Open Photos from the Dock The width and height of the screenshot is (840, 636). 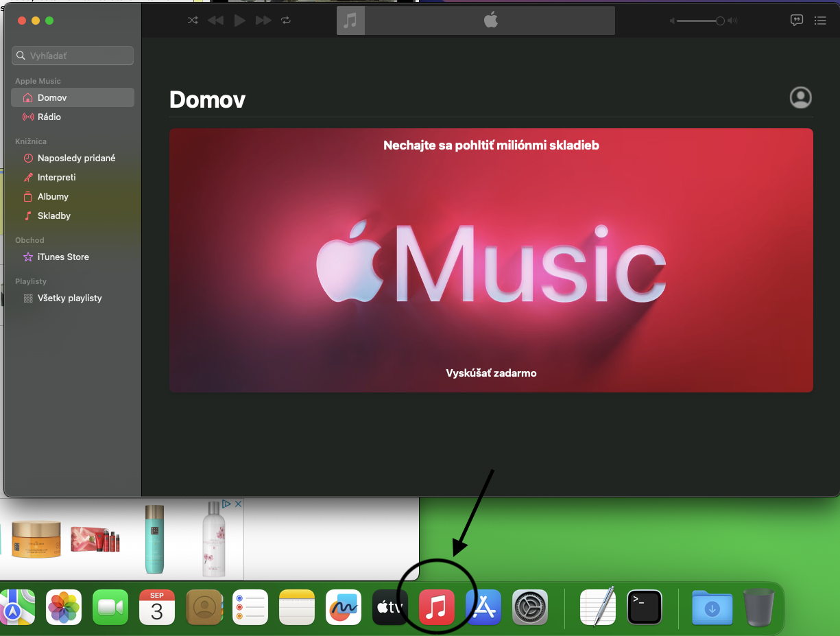pyautogui.click(x=64, y=607)
